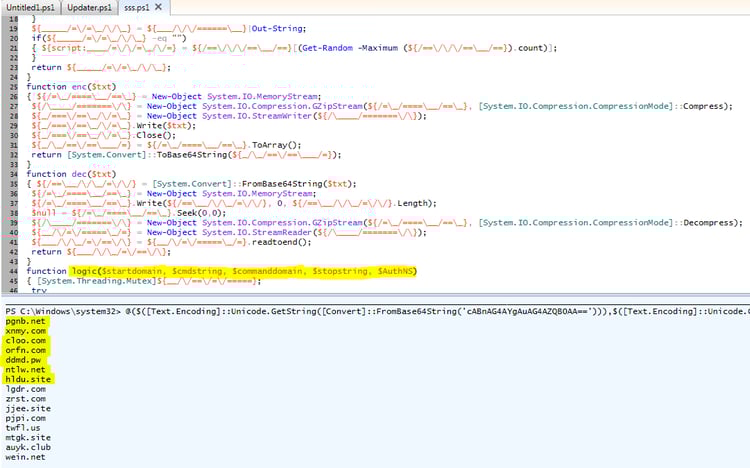Click 'System.IO.StreamReader' on line 40
The width and height of the screenshot is (750, 468).
pyautogui.click(x=257, y=233)
